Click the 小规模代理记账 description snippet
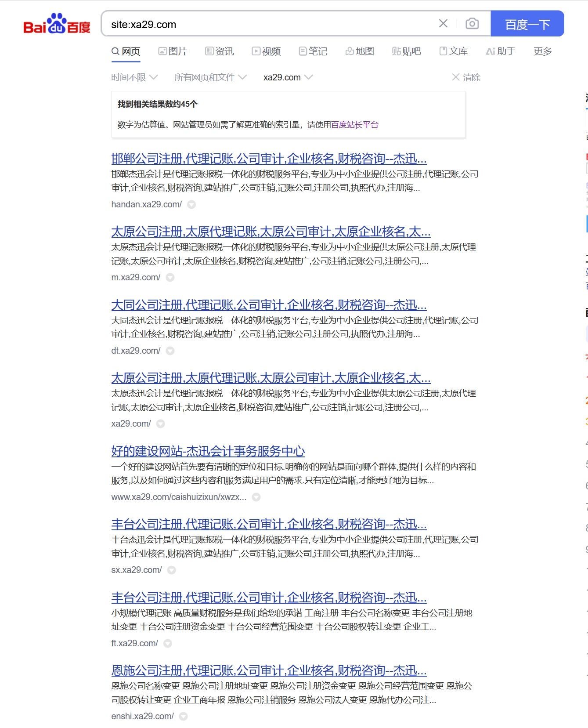The image size is (588, 728). [x=292, y=620]
